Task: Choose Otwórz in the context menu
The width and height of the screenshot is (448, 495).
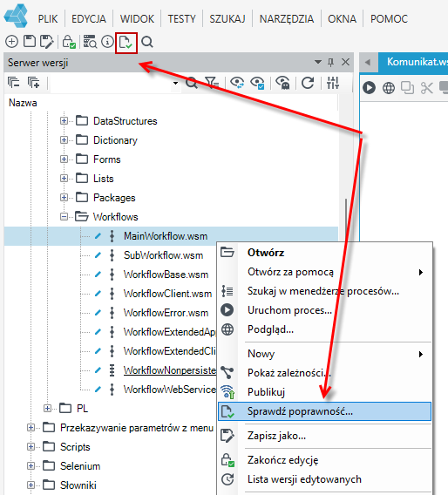Action: click(324, 253)
